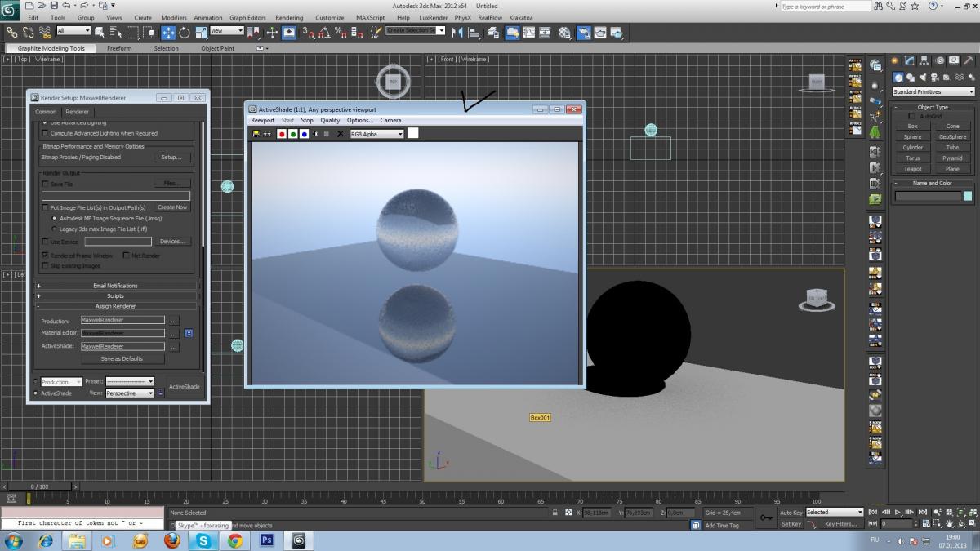Viewport: 980px width, 551px height.
Task: Enable the Save File checkbox
Action: (45, 184)
